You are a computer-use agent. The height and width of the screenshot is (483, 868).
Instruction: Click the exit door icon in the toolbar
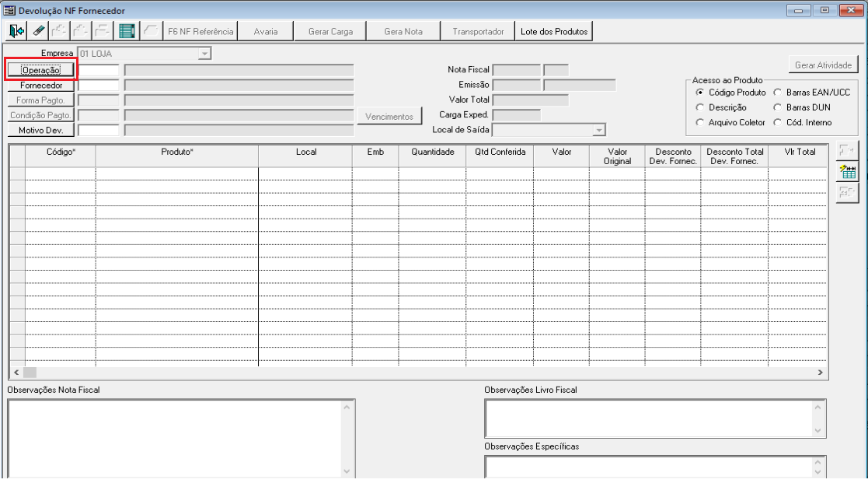point(16,31)
